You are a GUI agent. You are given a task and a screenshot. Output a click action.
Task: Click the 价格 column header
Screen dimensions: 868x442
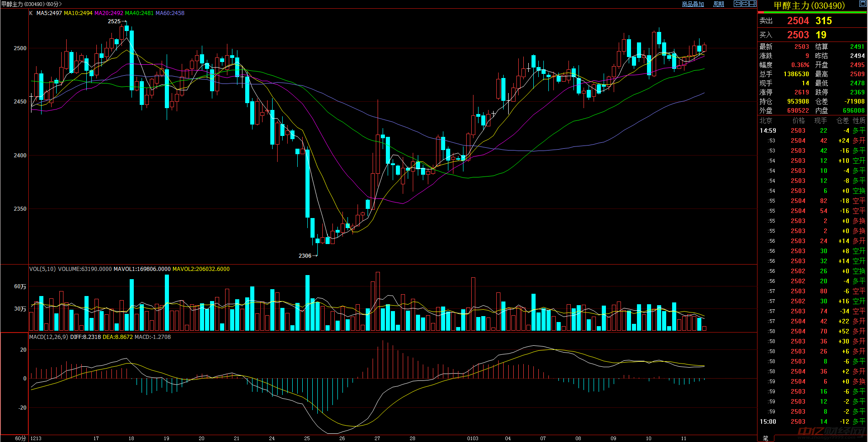point(799,121)
